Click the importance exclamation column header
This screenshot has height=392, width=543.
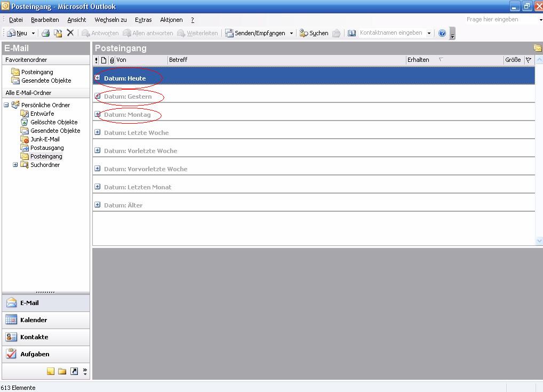click(96, 60)
